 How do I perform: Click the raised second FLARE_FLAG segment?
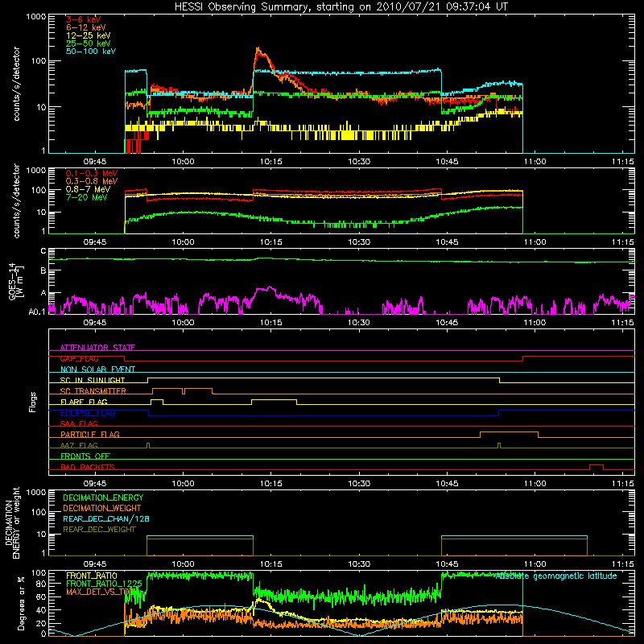274,399
